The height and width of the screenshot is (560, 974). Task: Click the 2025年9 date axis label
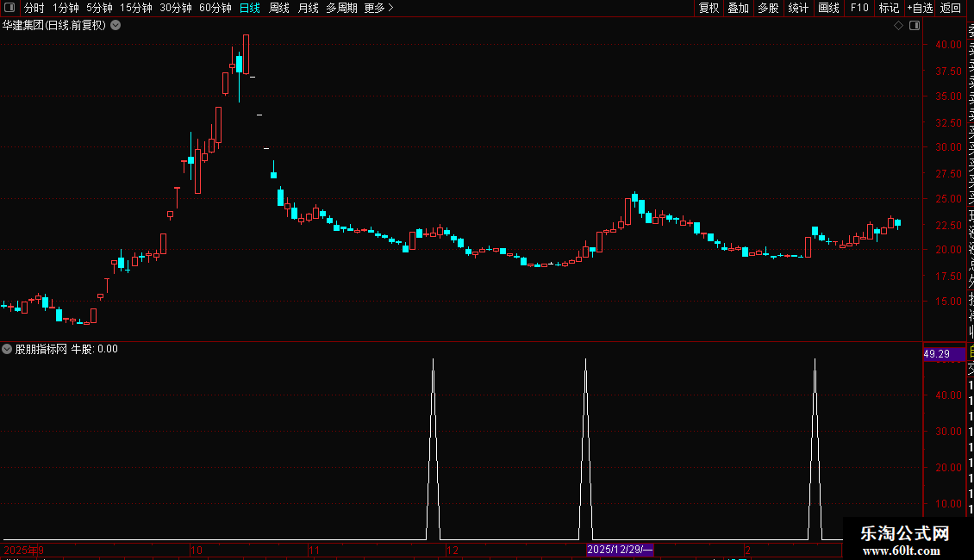(23, 550)
